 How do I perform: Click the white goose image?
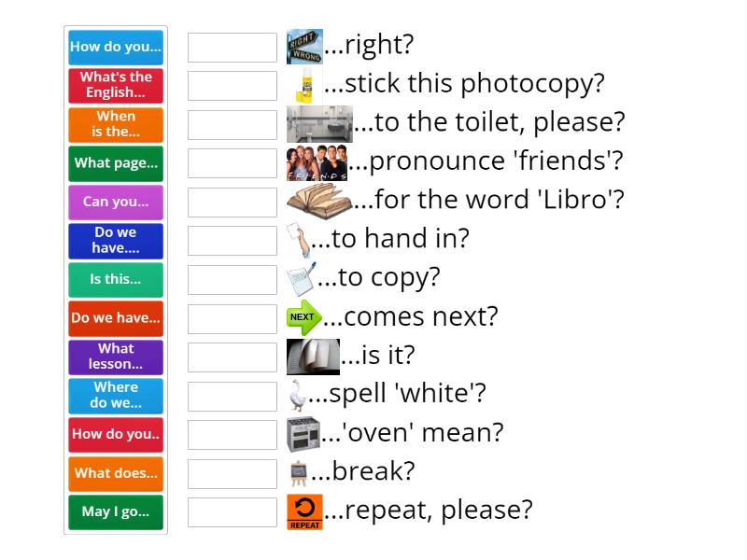[298, 395]
